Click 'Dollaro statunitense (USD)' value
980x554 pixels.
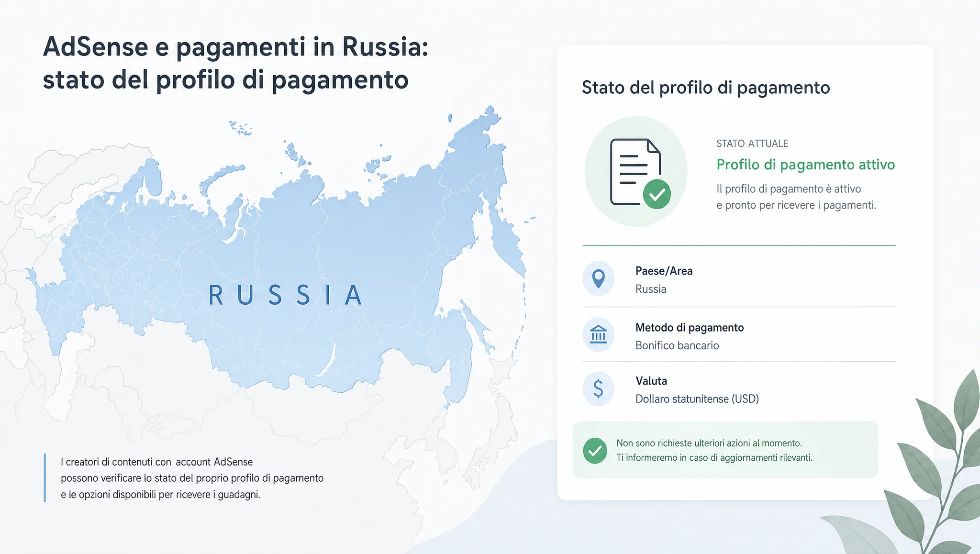pos(697,399)
